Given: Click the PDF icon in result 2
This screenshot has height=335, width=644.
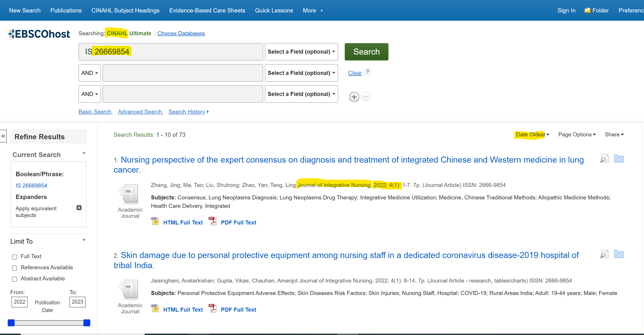Looking at the screenshot, I should point(213,309).
